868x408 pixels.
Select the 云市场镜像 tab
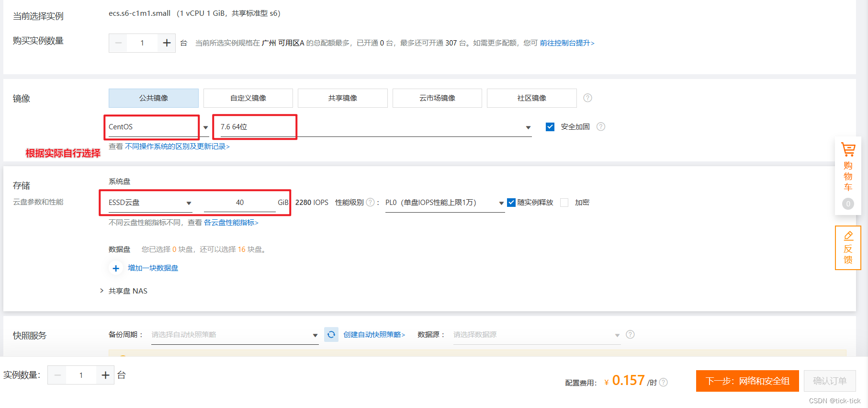(x=437, y=98)
